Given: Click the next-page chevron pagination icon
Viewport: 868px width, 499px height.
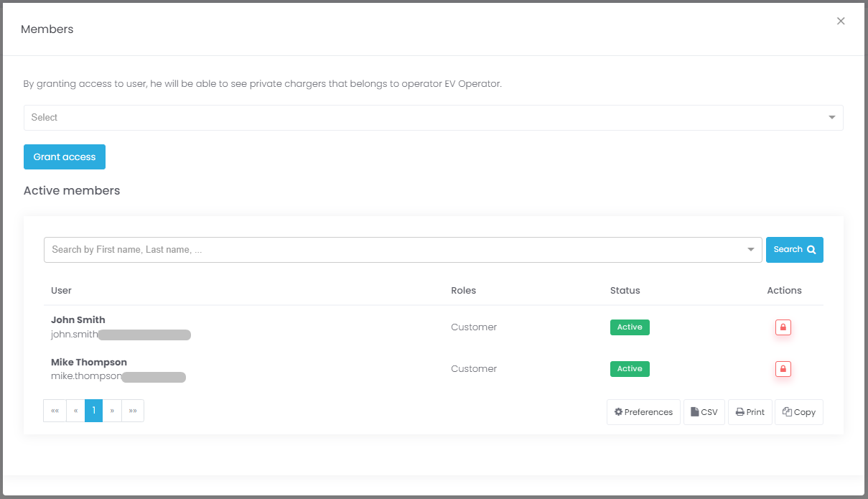Looking at the screenshot, I should [113, 410].
